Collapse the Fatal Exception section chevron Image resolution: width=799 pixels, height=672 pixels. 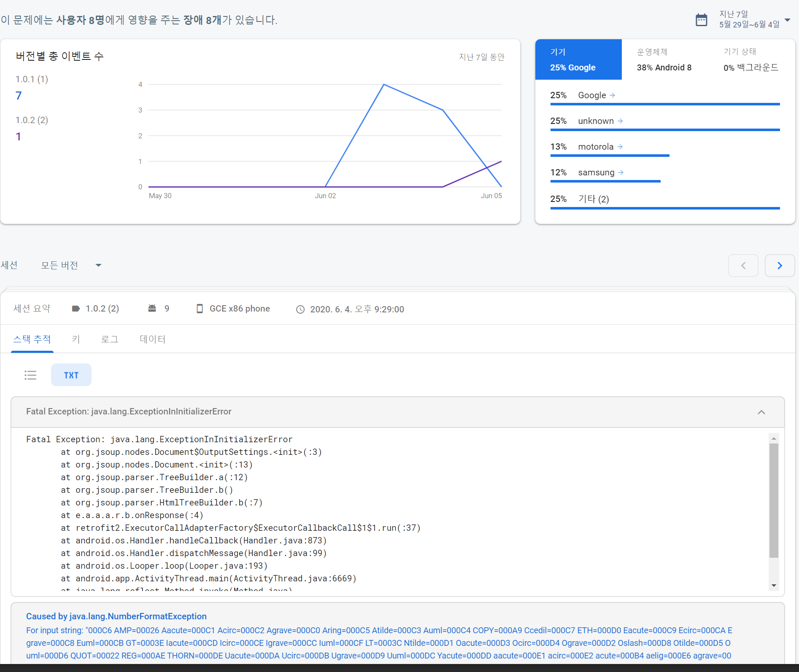tap(761, 412)
